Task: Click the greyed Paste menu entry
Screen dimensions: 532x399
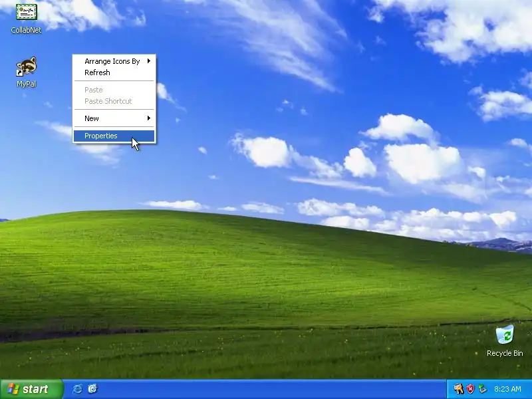Action: point(114,90)
